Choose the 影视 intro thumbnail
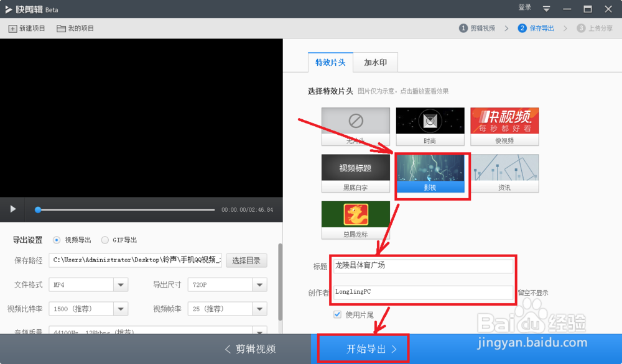The width and height of the screenshot is (622, 364). 430,173
